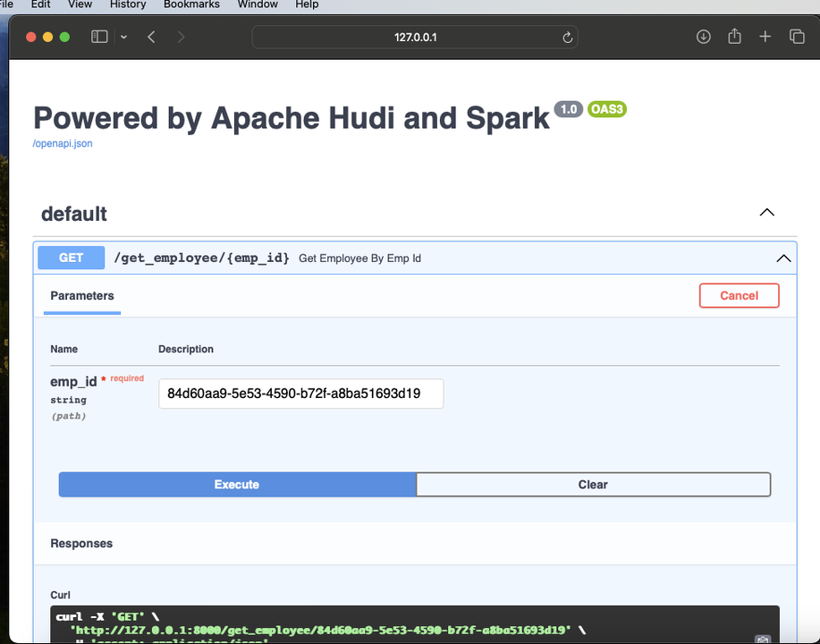Click the 'Get Employee By Emp Id' summary

[x=359, y=258]
